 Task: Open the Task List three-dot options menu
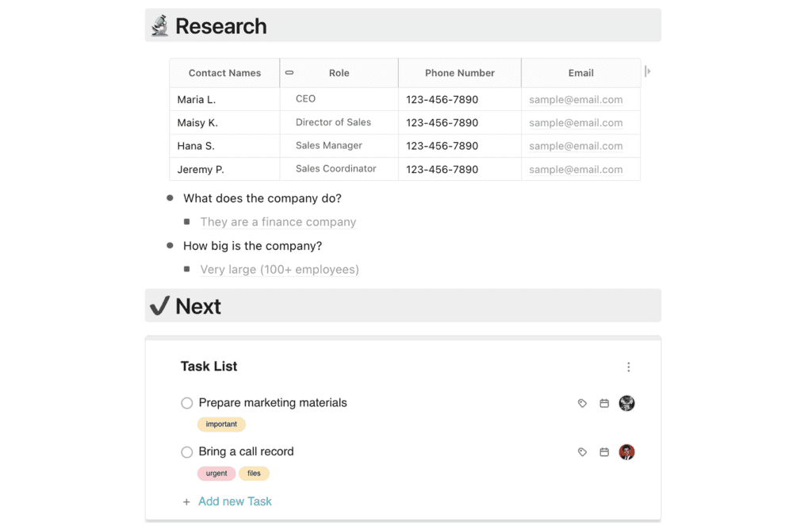629,367
